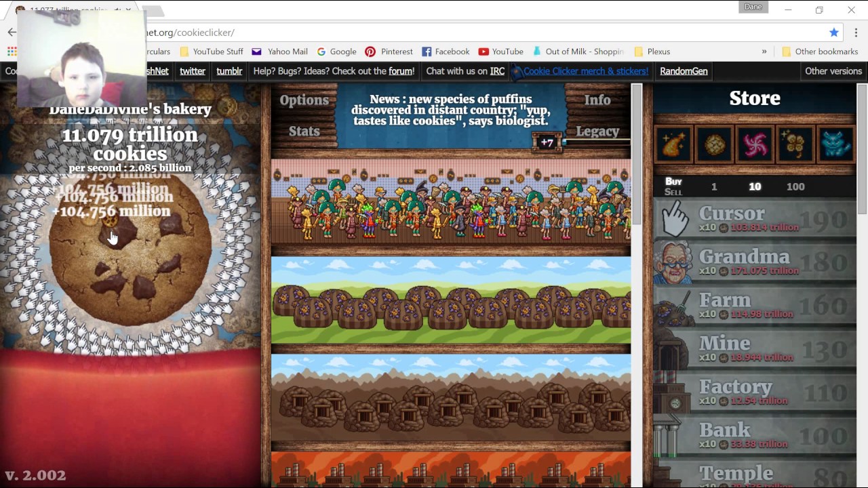Open the YouTube Stuff bookmark folder
The width and height of the screenshot is (868, 488).
(x=211, y=52)
